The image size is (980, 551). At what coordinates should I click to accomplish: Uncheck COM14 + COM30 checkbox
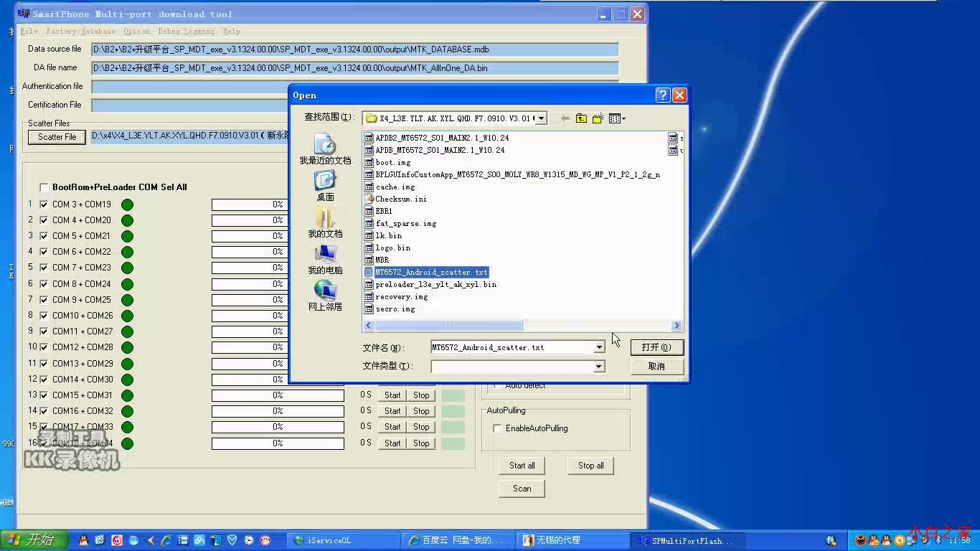(x=44, y=380)
